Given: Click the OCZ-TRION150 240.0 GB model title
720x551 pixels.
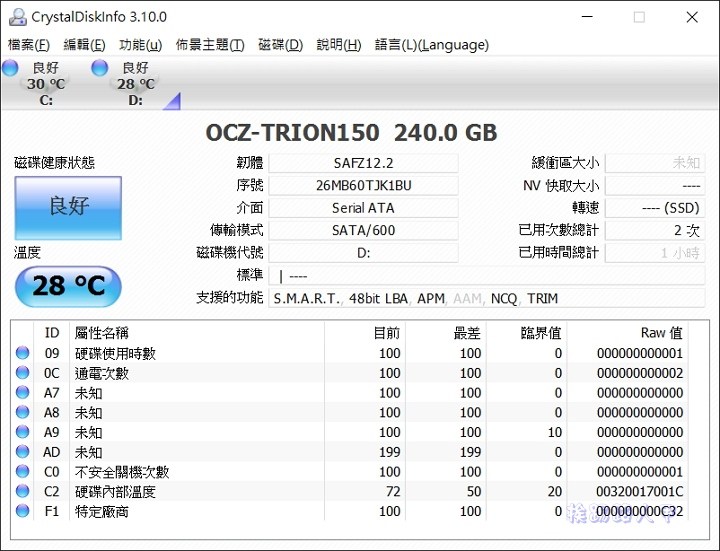Looking at the screenshot, I should point(351,133).
